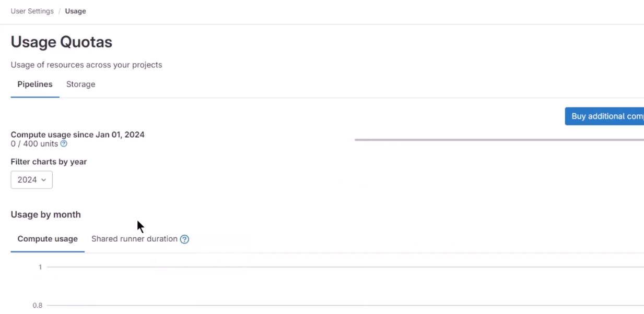The height and width of the screenshot is (314, 644).
Task: Click the help icon beside 0 / 400 units
Action: (x=64, y=144)
